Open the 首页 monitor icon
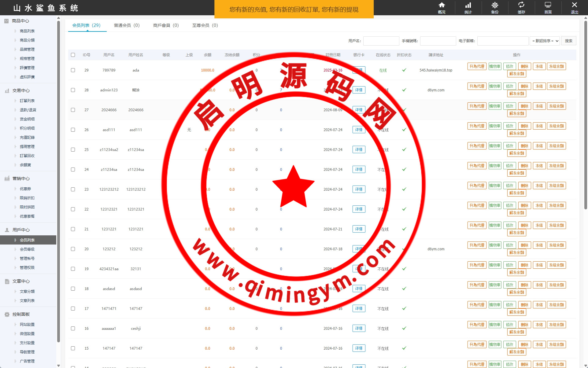The height and width of the screenshot is (368, 588). [x=548, y=5]
